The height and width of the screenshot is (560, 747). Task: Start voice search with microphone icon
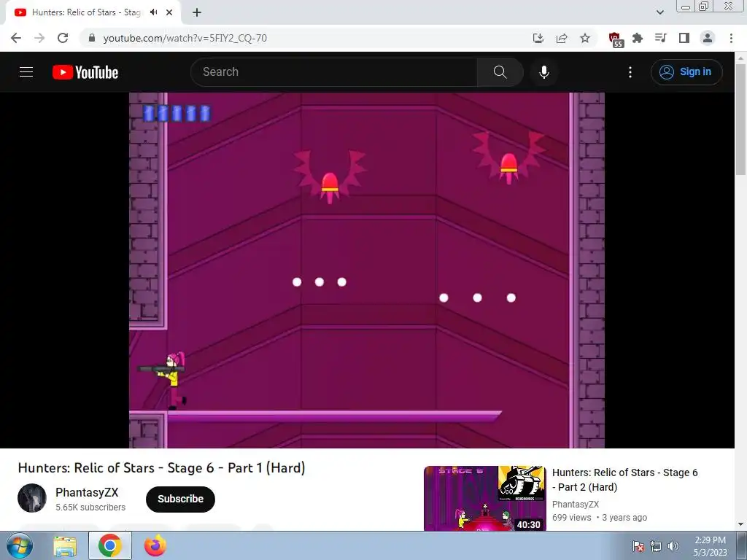[543, 72]
